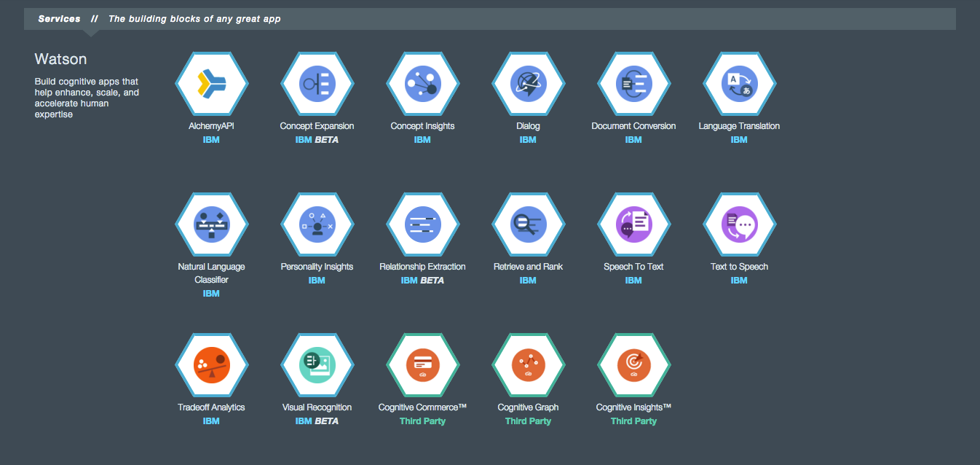The image size is (980, 465).
Task: Click the IBM BETA tag under Concept Expansion
Action: [317, 140]
